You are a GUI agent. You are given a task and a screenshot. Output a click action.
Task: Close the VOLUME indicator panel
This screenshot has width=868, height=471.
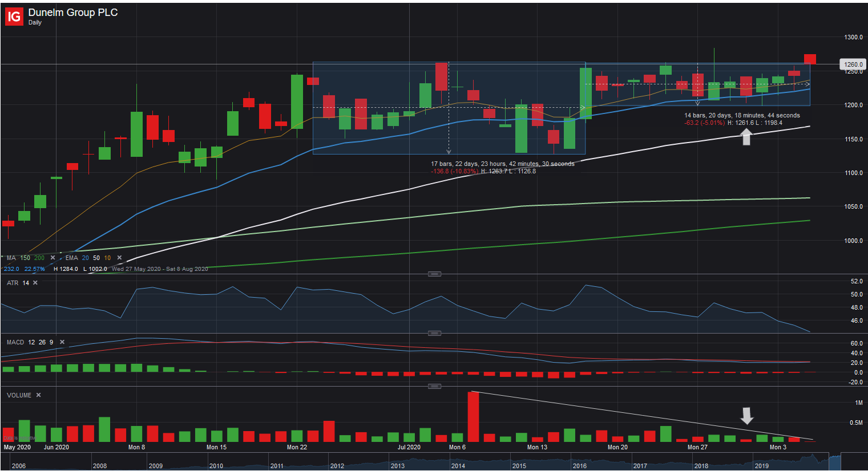pos(39,395)
